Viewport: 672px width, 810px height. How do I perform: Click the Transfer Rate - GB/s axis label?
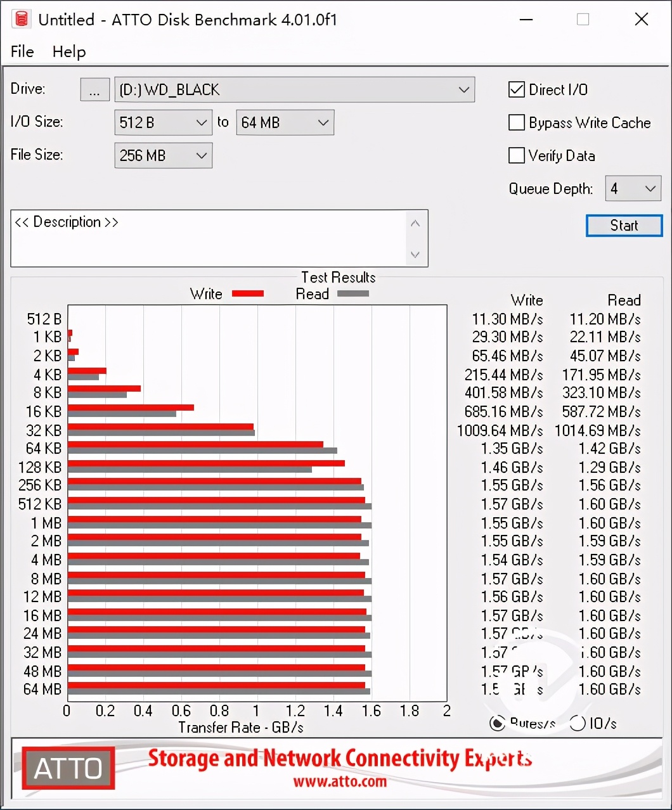pos(241,727)
